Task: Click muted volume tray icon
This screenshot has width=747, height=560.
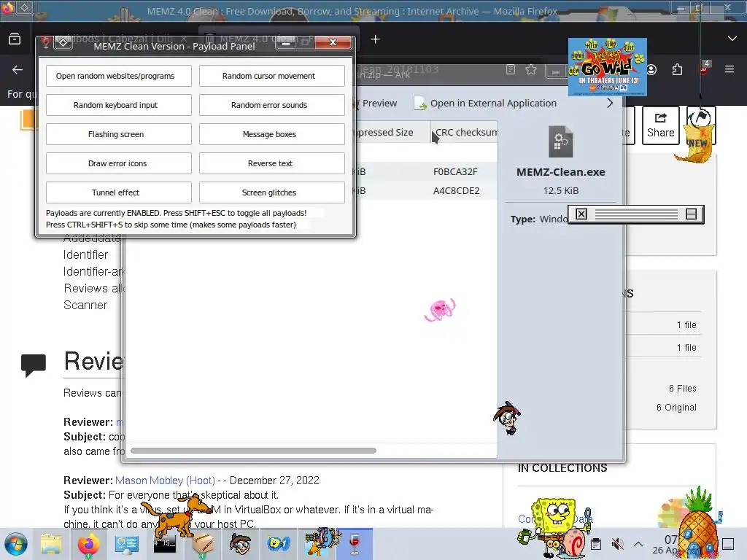Action: (617, 544)
